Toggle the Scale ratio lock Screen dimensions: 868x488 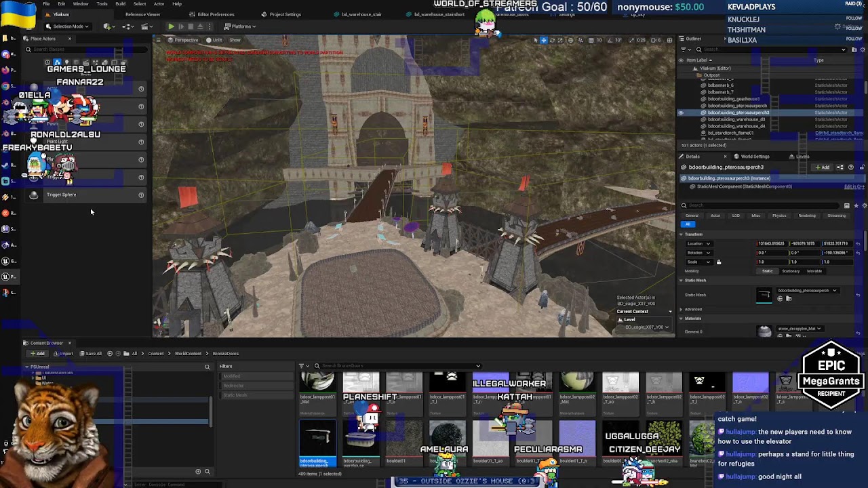click(x=719, y=262)
